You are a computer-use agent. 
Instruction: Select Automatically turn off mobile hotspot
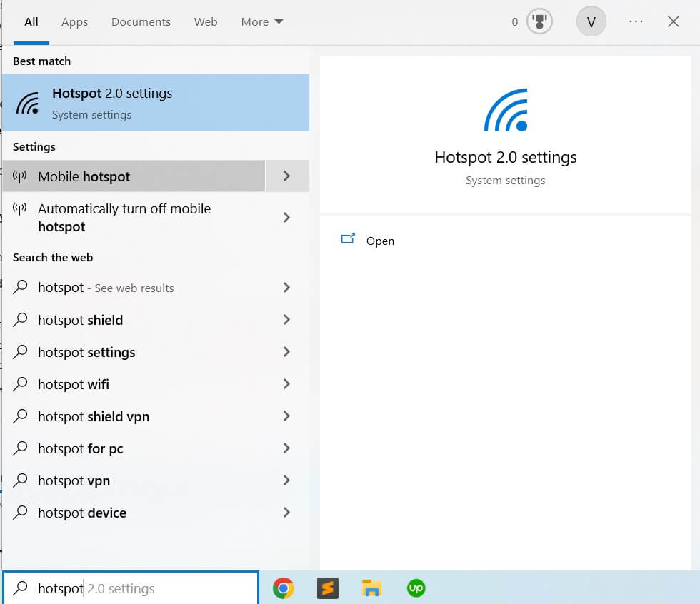pyautogui.click(x=134, y=218)
